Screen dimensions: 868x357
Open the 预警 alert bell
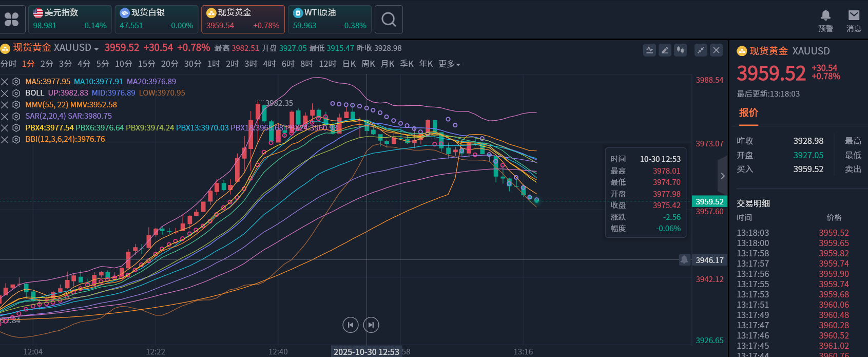point(825,21)
